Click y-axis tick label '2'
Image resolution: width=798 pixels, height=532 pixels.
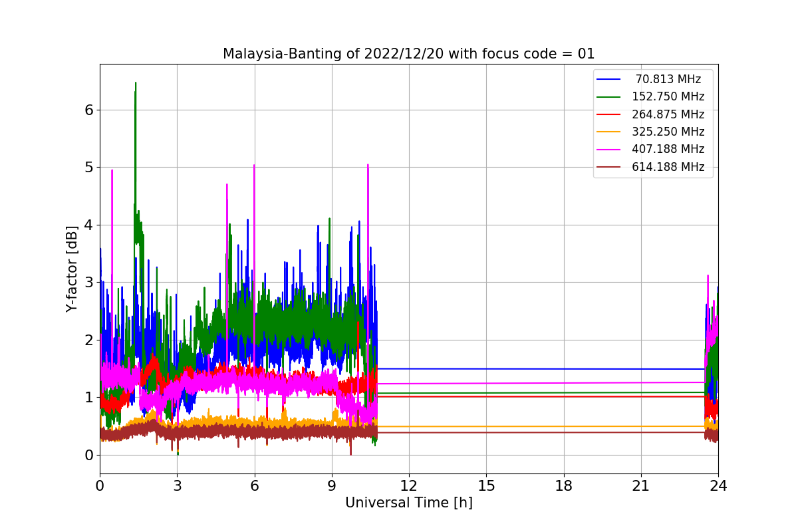coord(88,340)
